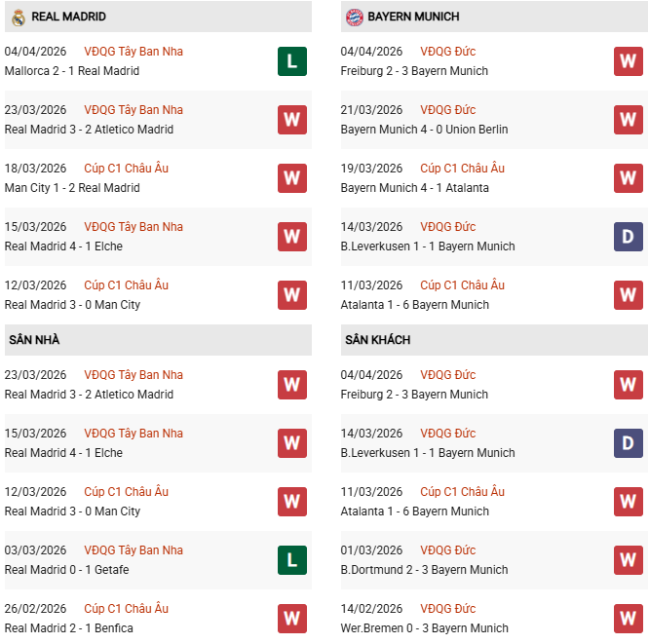Click the Man City 1 - 2 Real Madrid result
This screenshot has height=644, width=649.
72,188
